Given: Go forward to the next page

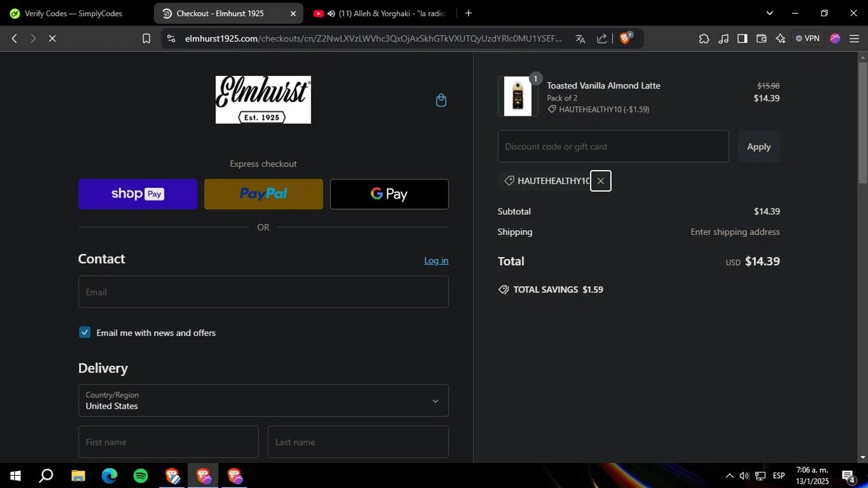Looking at the screenshot, I should coord(33,39).
